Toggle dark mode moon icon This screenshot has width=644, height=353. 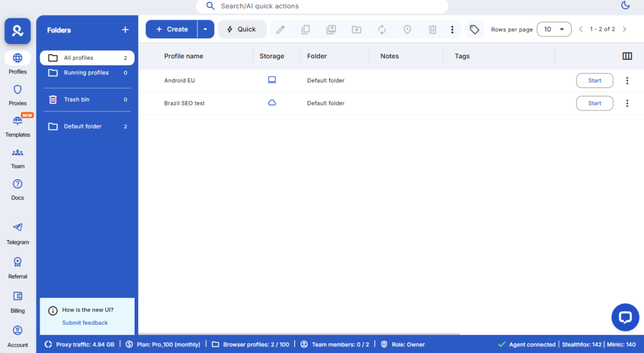pos(625,6)
